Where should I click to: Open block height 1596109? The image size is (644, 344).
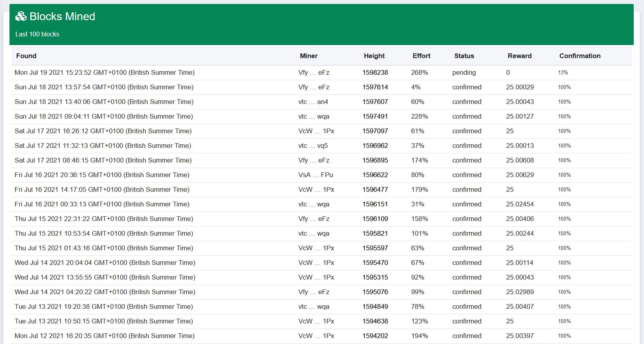375,219
